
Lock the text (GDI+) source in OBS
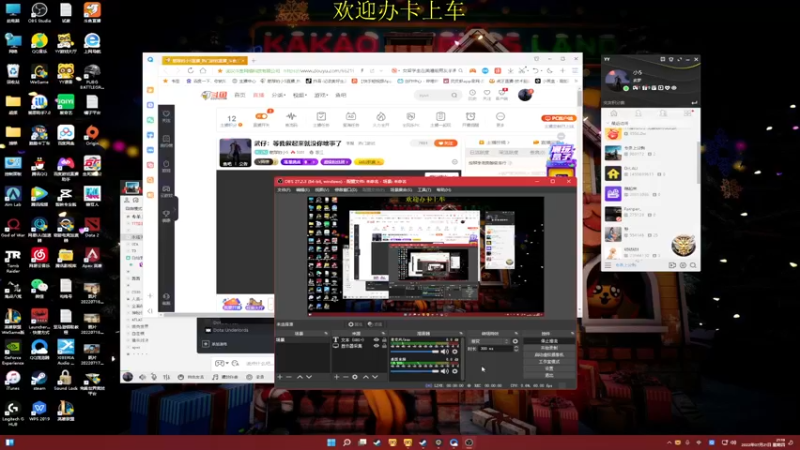(x=384, y=340)
